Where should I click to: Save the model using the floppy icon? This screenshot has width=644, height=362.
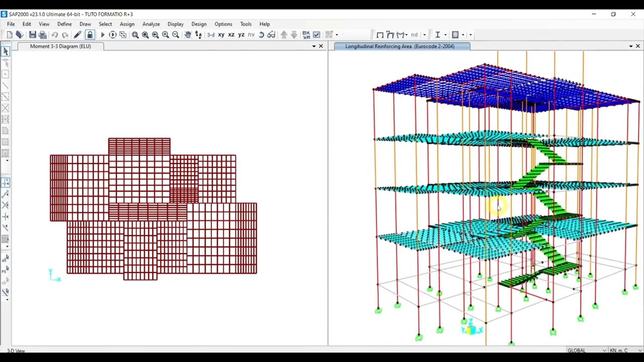pos(33,35)
